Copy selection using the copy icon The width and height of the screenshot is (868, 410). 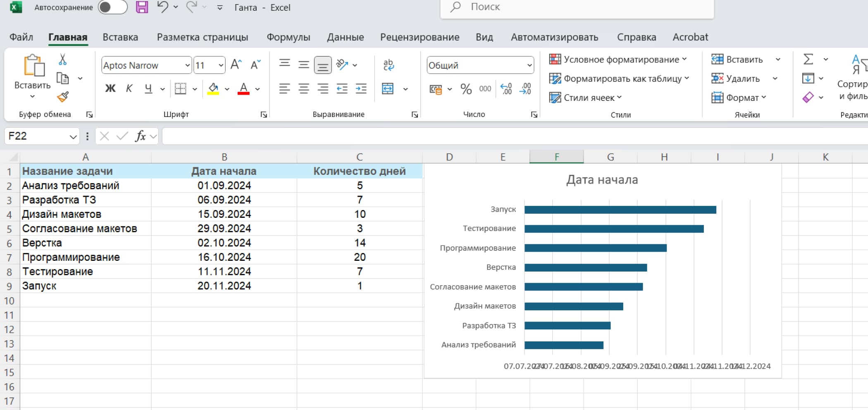click(x=62, y=78)
